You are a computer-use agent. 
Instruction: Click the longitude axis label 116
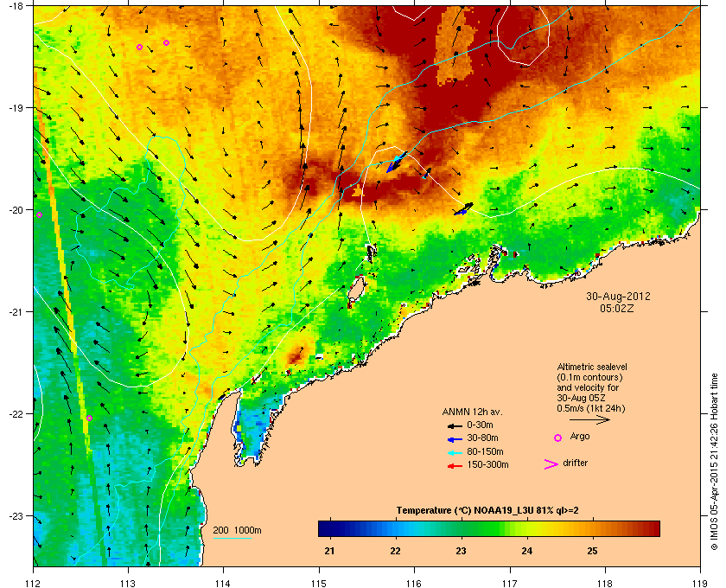click(x=414, y=583)
